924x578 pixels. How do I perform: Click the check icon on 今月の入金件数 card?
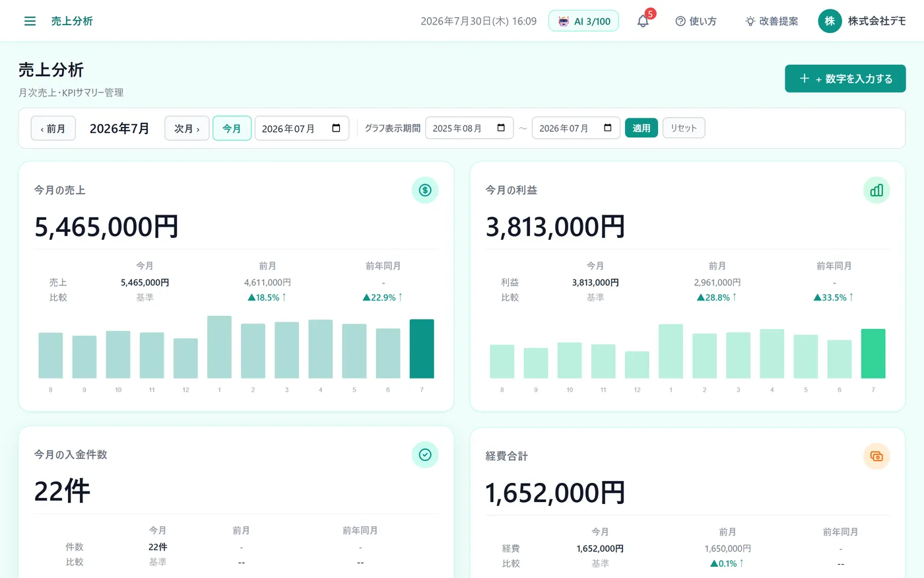point(425,454)
